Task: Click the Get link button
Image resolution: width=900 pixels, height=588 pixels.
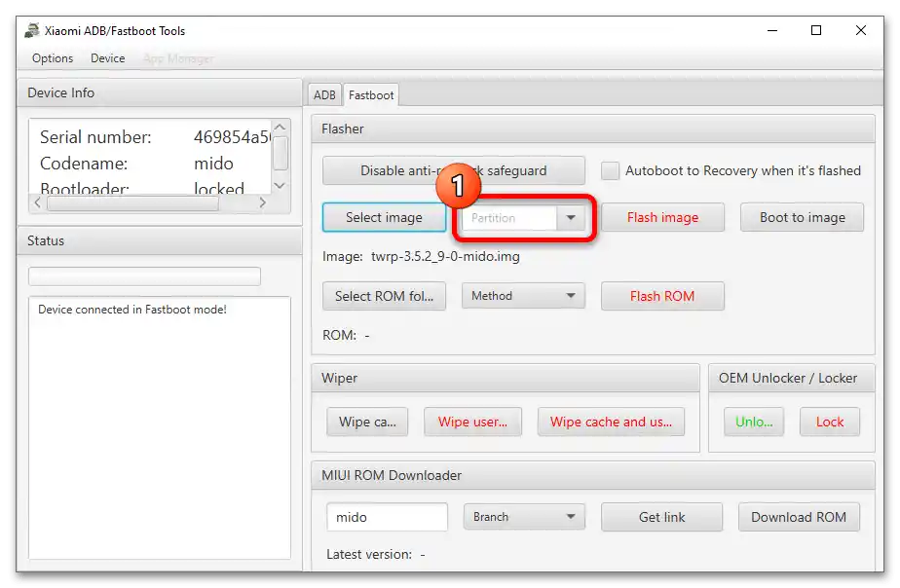Action: (661, 517)
